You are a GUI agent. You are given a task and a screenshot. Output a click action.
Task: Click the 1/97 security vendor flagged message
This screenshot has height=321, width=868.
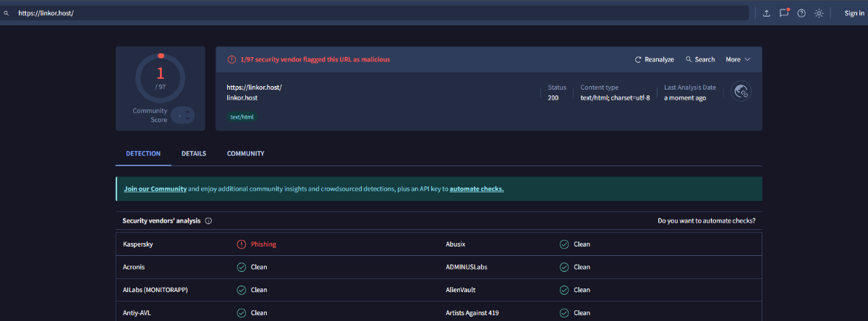click(x=315, y=59)
